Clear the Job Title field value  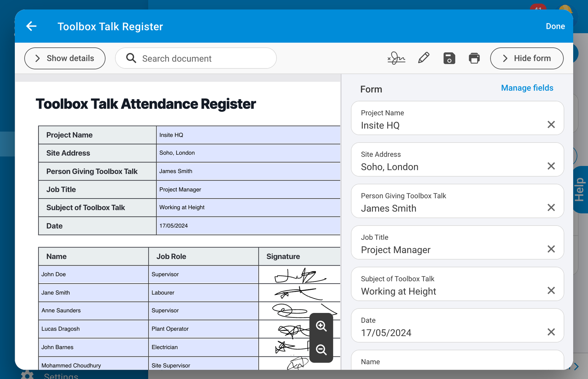[x=551, y=249]
